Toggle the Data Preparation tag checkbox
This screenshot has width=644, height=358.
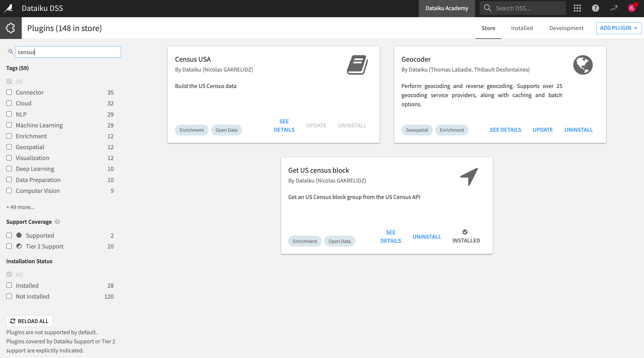(9, 180)
